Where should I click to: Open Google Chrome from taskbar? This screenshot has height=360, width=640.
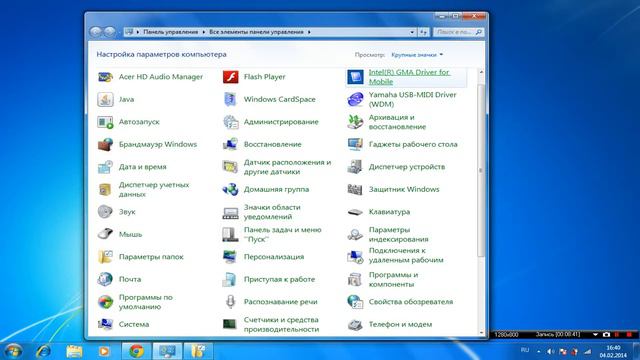pos(136,351)
